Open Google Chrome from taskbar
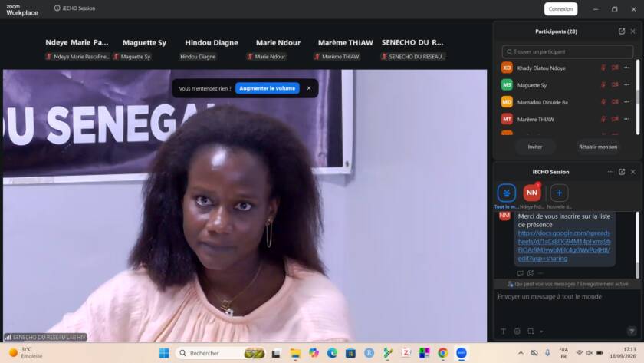This screenshot has width=644, height=363. (x=443, y=353)
